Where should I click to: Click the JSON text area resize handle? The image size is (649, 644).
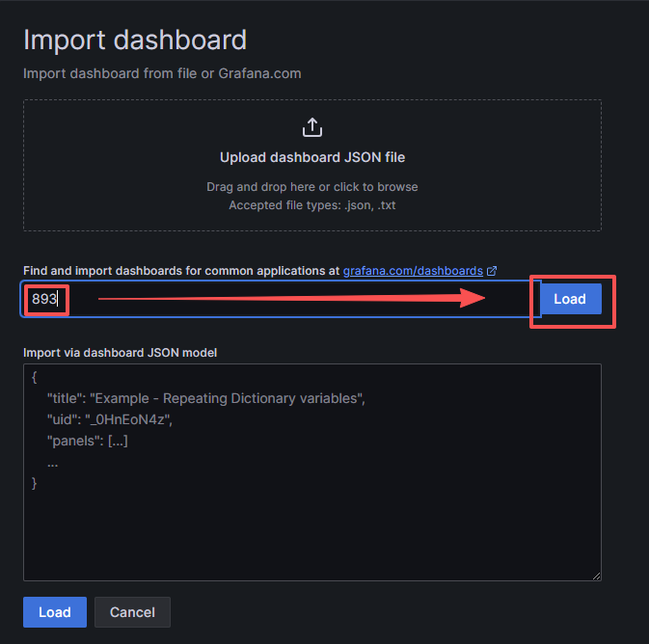(596, 576)
